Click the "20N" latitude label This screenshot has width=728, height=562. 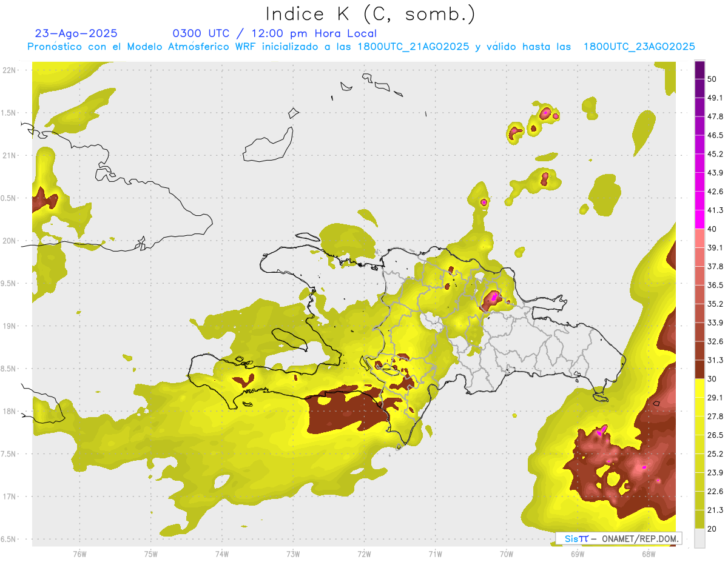[x=9, y=241]
